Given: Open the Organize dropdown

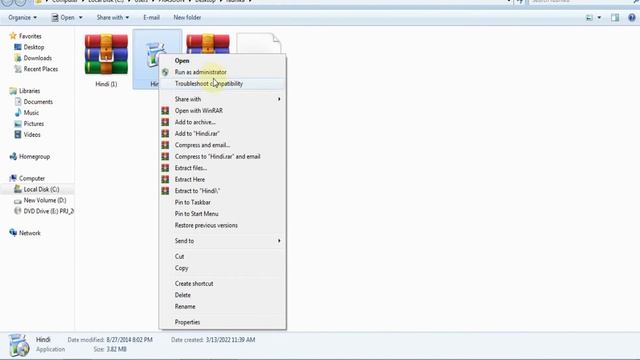Looking at the screenshot, I should 22,18.
